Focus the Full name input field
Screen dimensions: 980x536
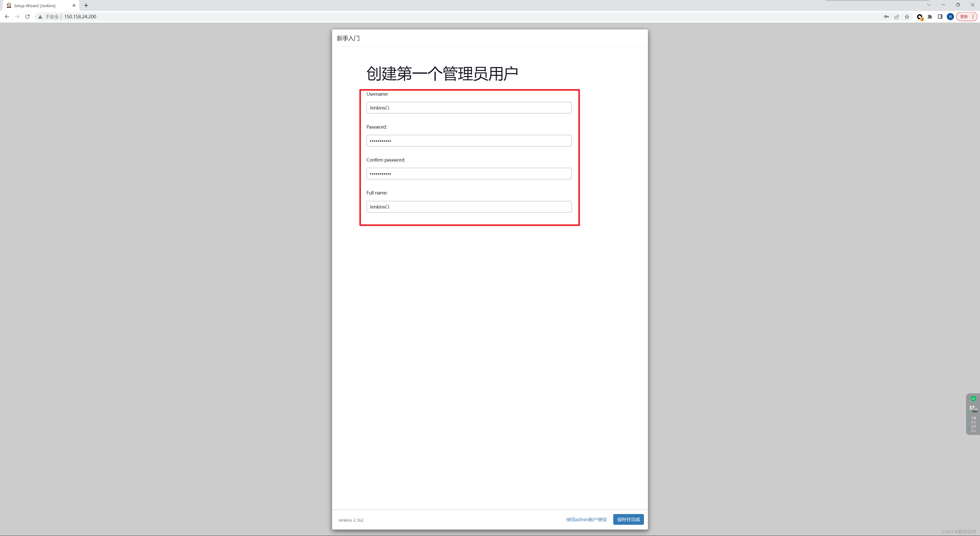click(469, 206)
